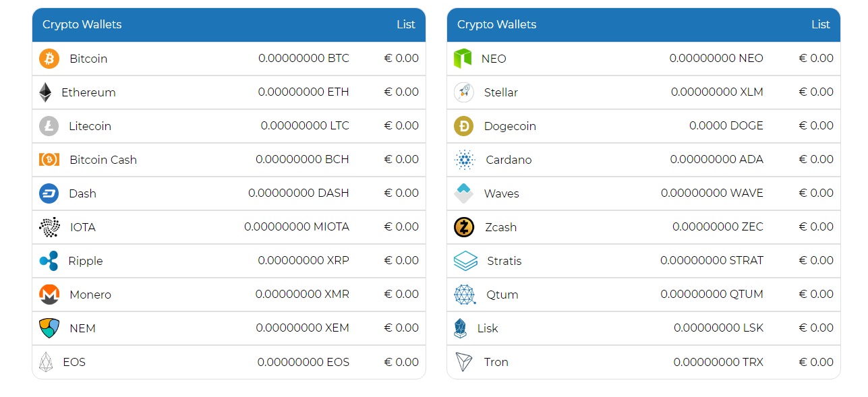
Task: Click the gold Dogecoin icon
Action: (x=464, y=126)
